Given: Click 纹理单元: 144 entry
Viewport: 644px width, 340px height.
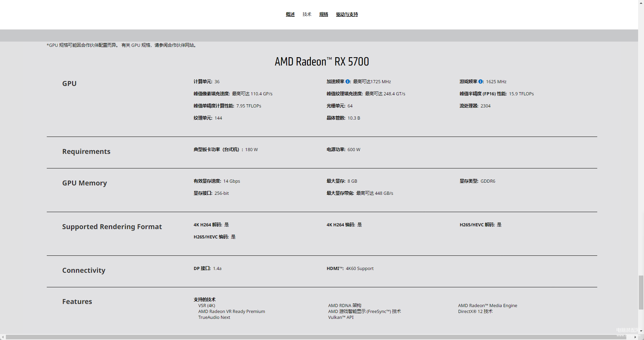Looking at the screenshot, I should pos(208,118).
